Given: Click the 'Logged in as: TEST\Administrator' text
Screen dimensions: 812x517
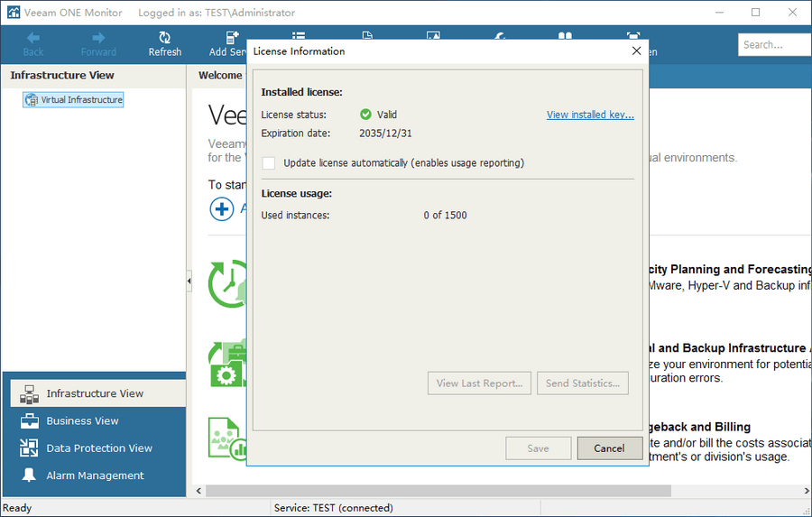Looking at the screenshot, I should pos(217,13).
